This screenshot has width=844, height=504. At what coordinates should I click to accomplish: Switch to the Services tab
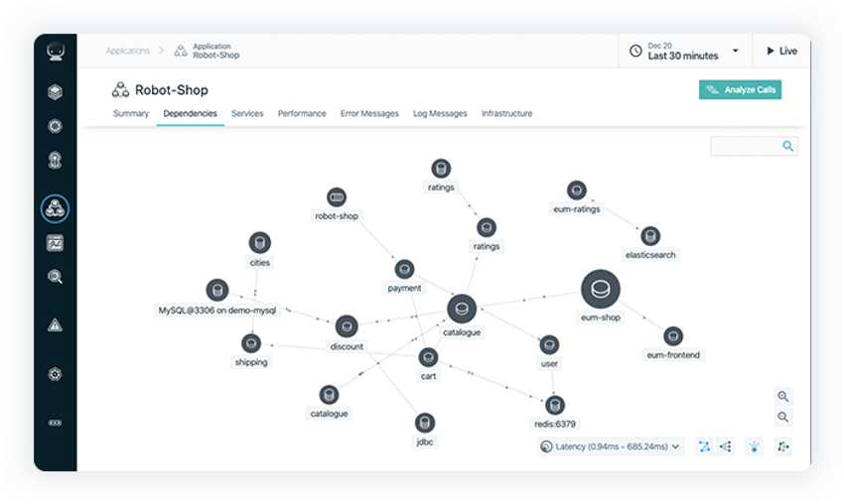247,114
